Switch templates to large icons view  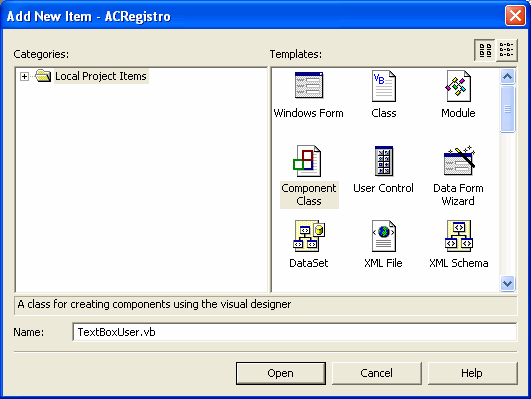[485, 50]
